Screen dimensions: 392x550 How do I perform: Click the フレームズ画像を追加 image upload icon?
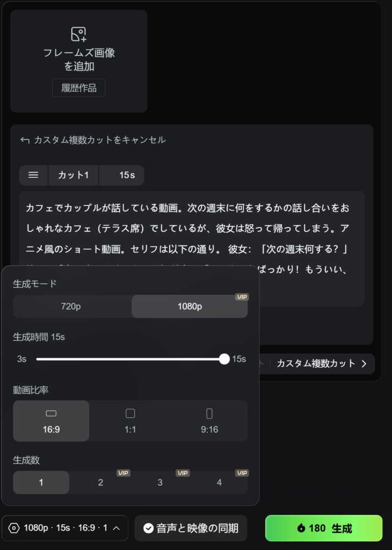pyautogui.click(x=78, y=33)
